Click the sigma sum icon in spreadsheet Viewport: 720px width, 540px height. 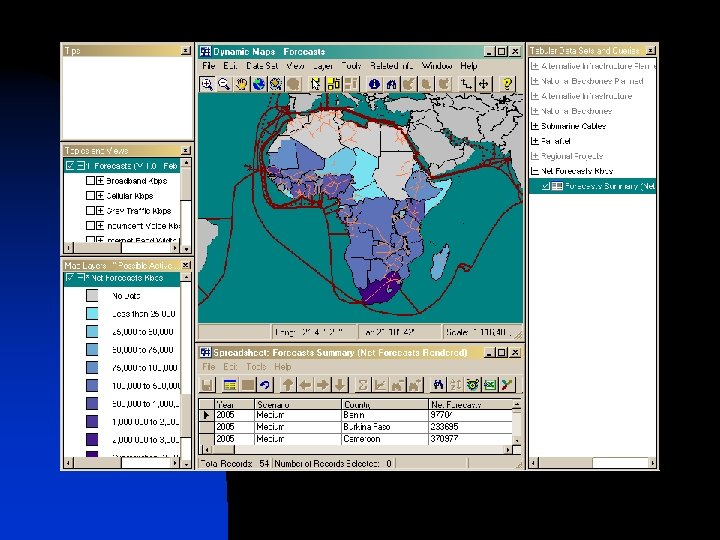[363, 385]
